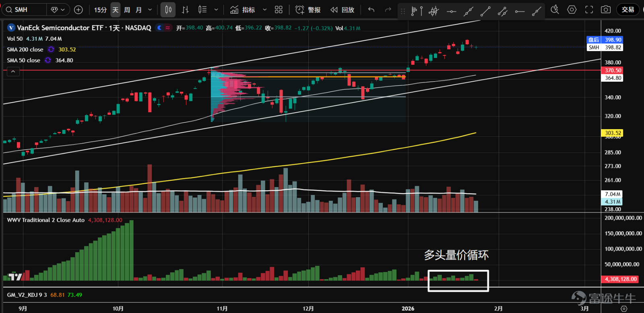
Task: Open chart settings hexagon icon
Action: [572, 10]
